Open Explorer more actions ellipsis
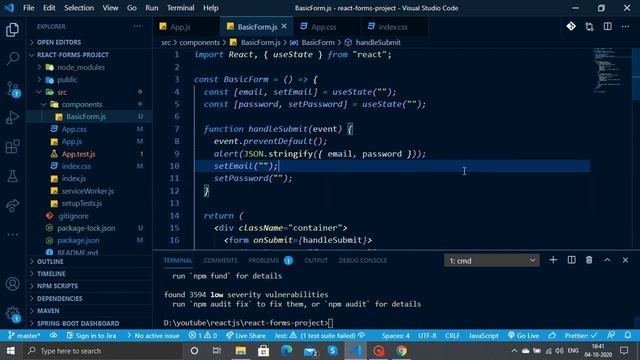The image size is (640, 360). pyautogui.click(x=137, y=26)
